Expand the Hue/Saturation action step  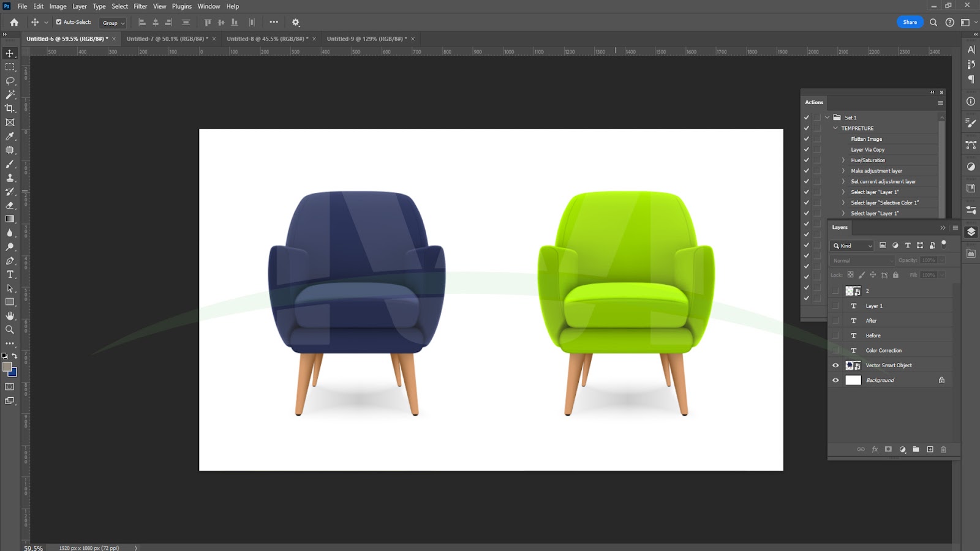pyautogui.click(x=843, y=160)
